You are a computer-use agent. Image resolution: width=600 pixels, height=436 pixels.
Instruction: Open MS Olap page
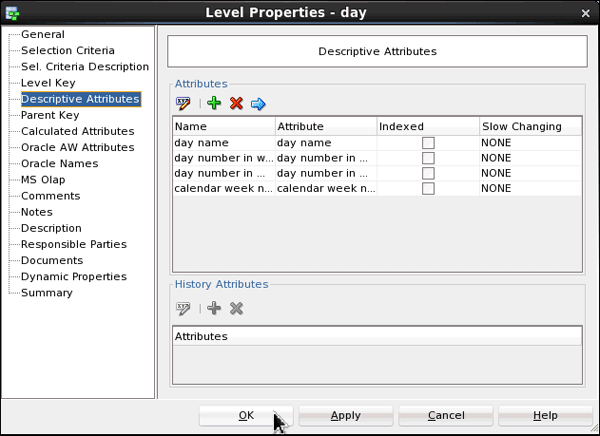43,180
